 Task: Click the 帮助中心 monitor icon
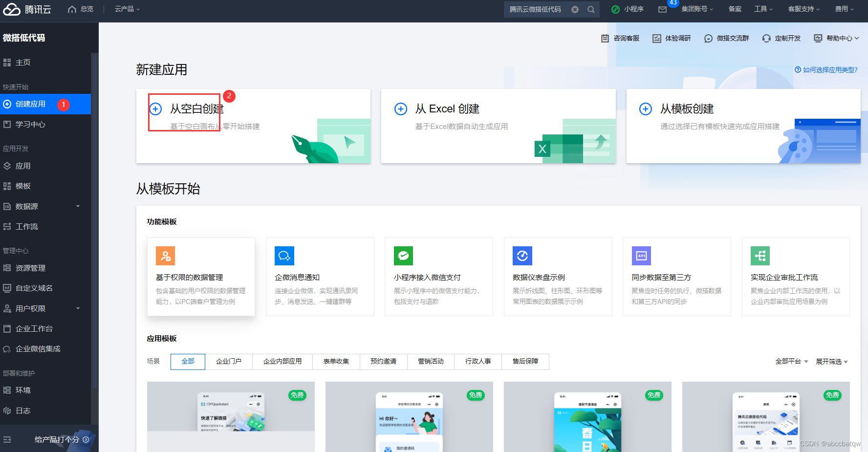(818, 38)
